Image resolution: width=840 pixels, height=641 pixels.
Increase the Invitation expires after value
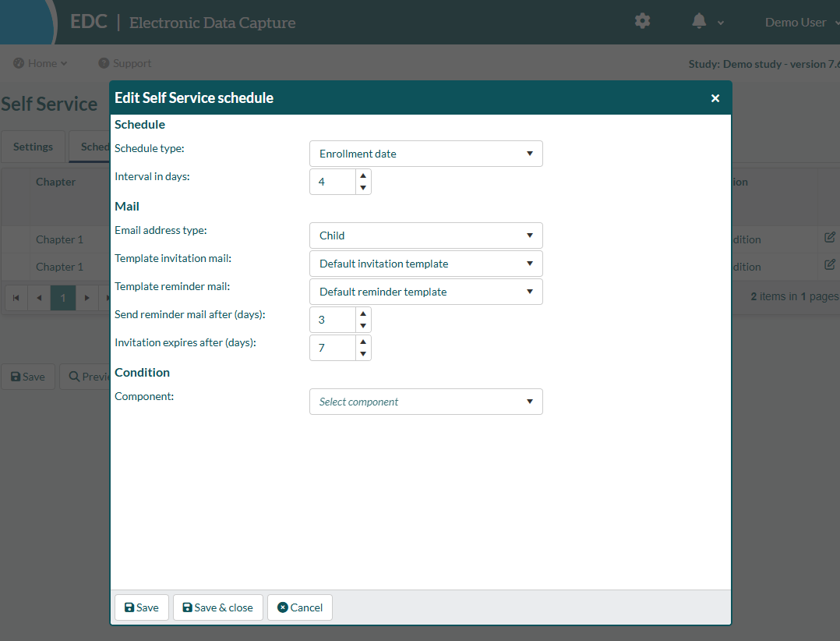coord(363,342)
